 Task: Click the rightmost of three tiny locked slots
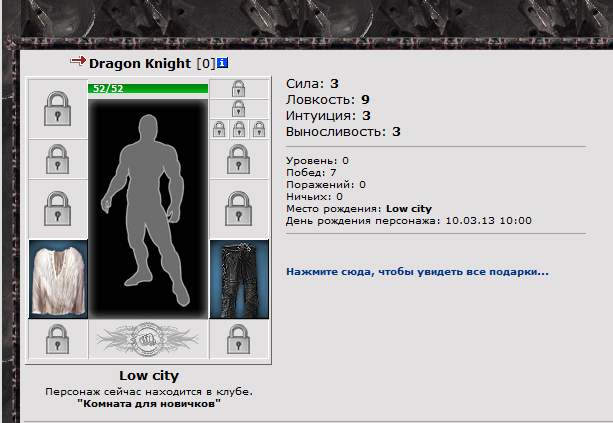tap(259, 129)
